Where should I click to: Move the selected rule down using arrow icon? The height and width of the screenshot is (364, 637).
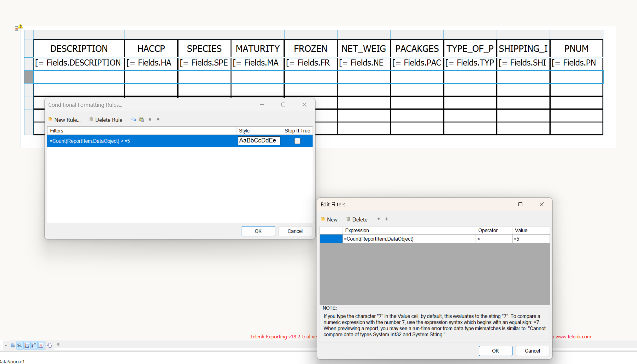point(158,119)
